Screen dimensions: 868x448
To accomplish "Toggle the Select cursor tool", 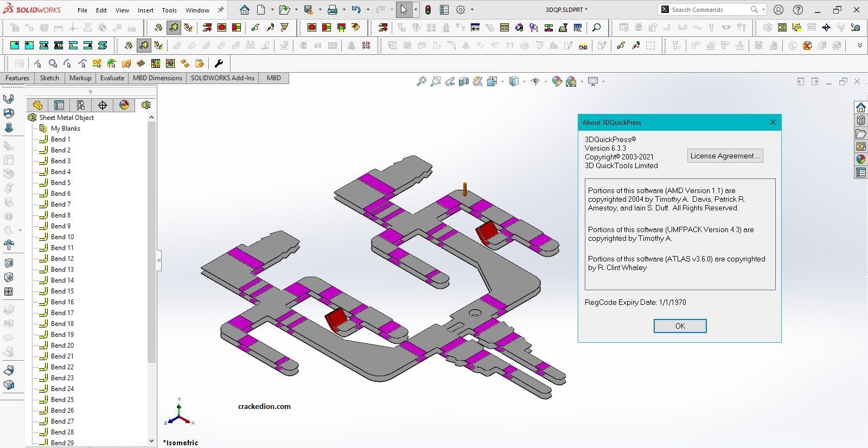I will (404, 10).
